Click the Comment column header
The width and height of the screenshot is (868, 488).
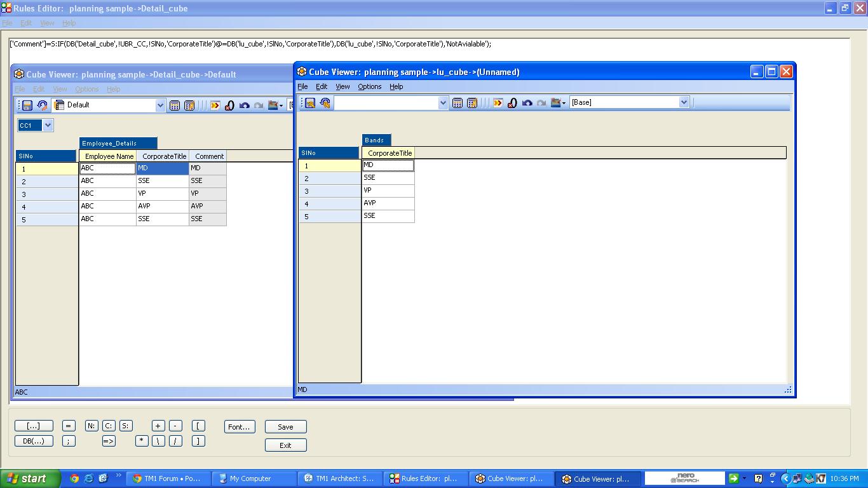point(209,156)
